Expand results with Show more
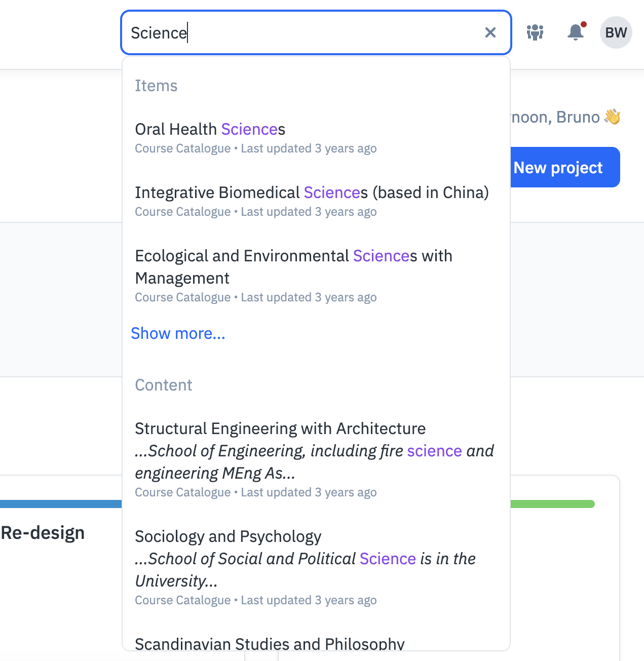This screenshot has width=644, height=661. [178, 333]
